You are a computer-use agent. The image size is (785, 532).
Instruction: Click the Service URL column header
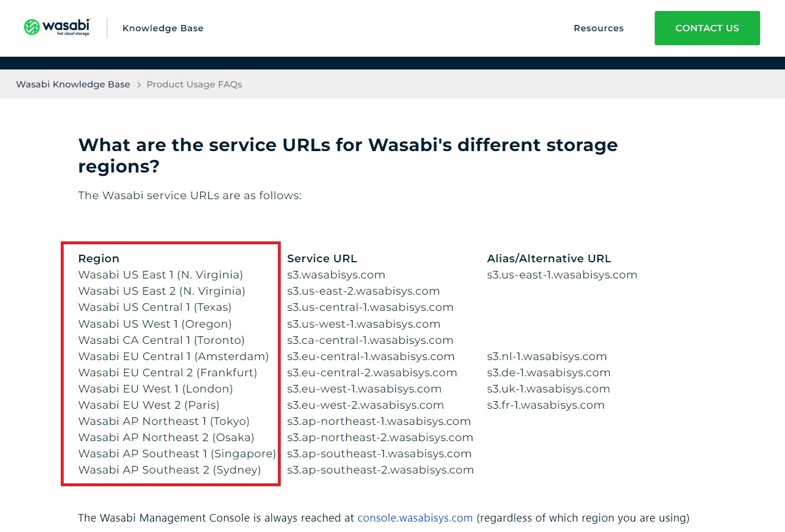(322, 259)
